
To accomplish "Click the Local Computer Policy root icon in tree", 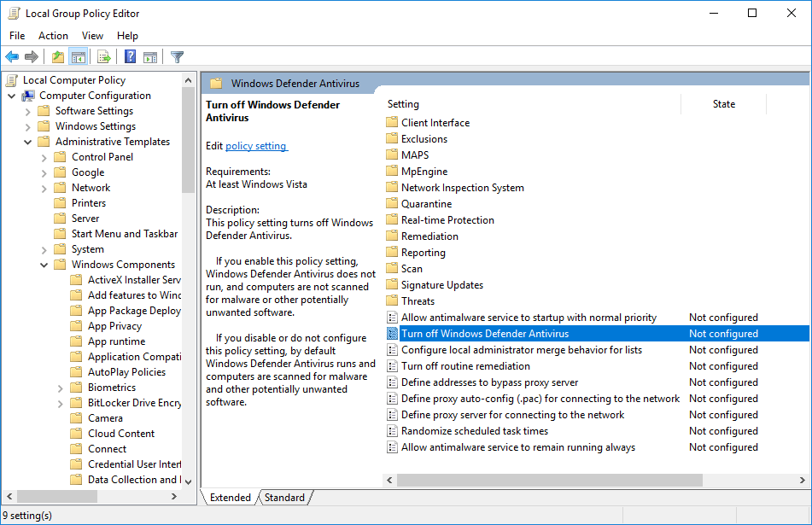I will (x=11, y=79).
